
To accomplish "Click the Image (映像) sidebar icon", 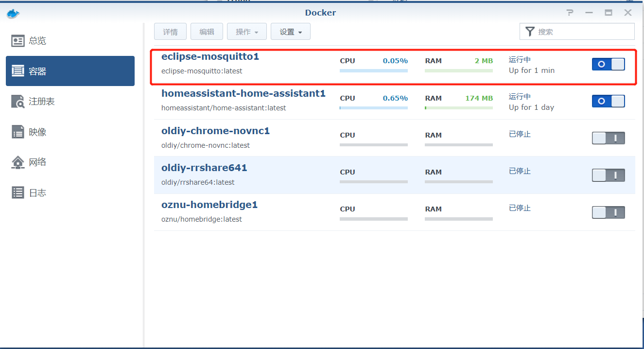I will [x=18, y=132].
